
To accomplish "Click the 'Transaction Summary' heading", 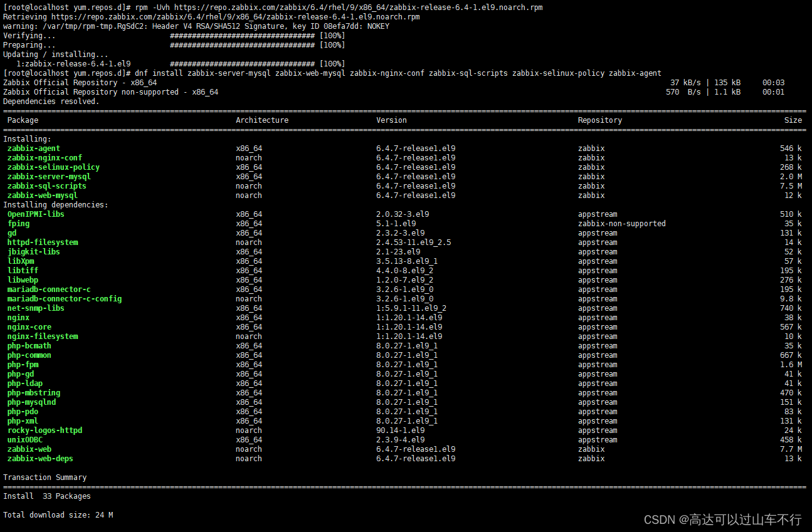I will click(x=45, y=477).
